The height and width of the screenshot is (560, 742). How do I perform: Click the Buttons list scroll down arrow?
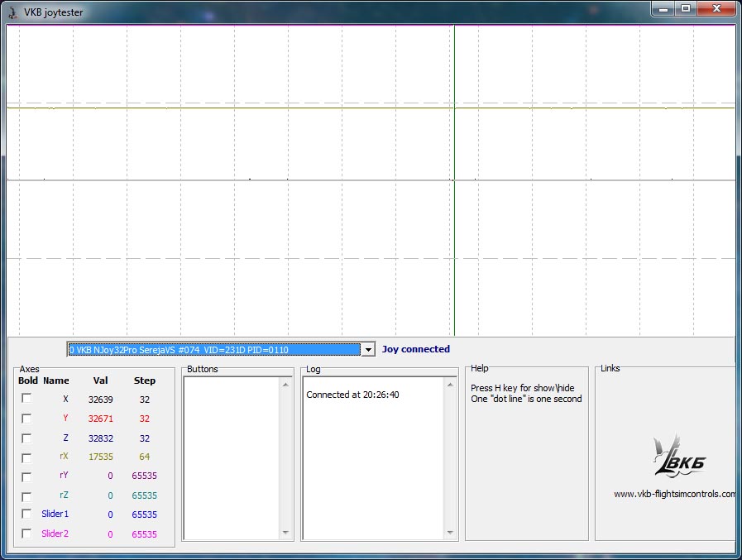pos(286,533)
